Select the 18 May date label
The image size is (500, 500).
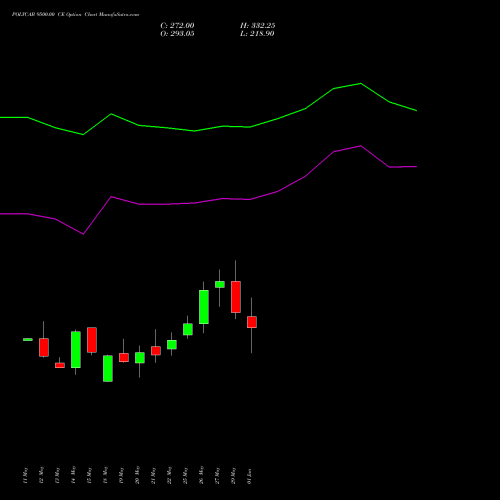point(105,476)
